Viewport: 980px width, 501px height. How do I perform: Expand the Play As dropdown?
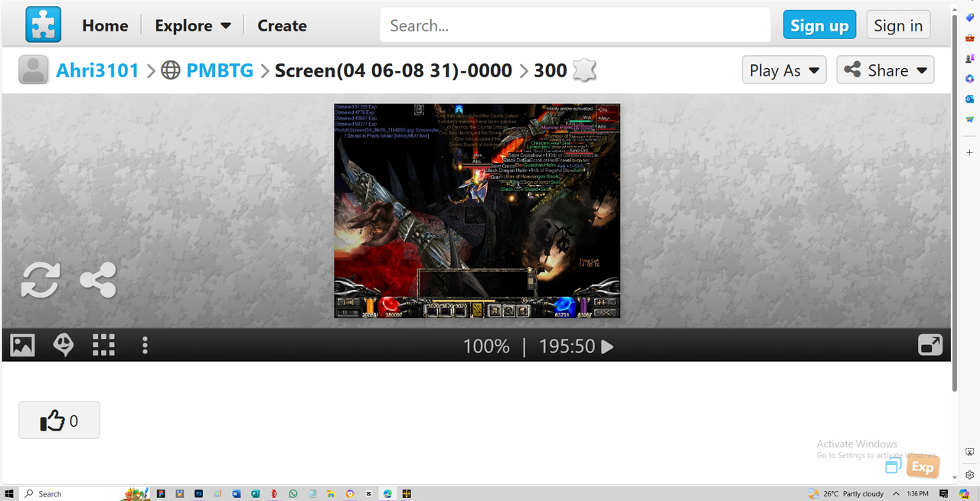[x=784, y=70]
